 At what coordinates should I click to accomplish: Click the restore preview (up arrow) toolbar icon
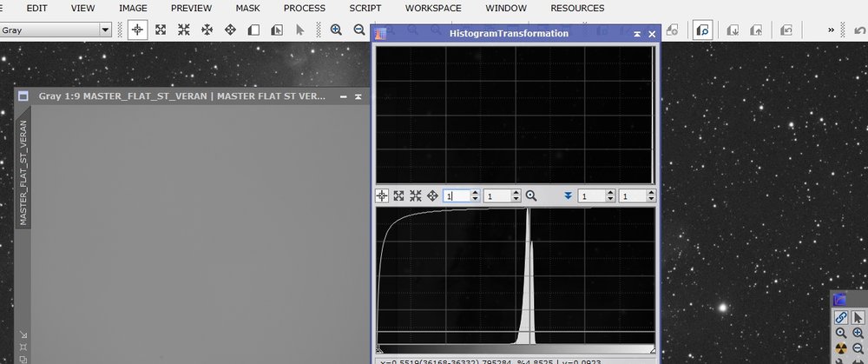click(x=756, y=30)
